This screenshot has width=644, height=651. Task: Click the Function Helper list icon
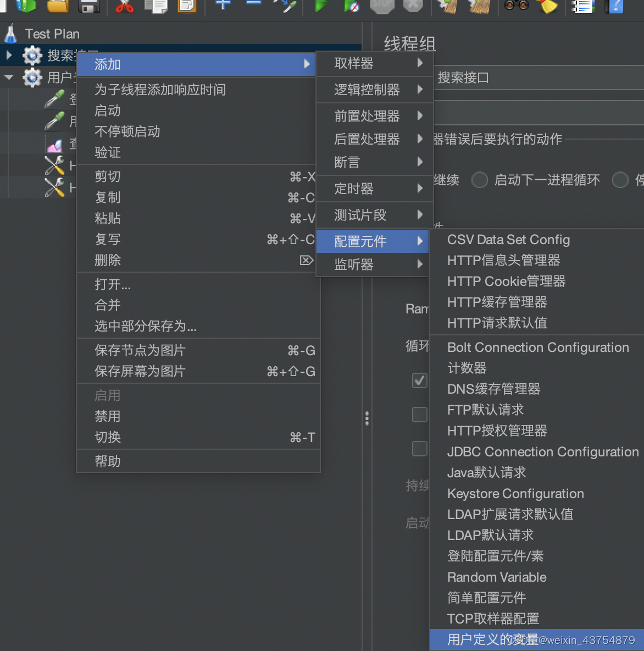(x=583, y=6)
